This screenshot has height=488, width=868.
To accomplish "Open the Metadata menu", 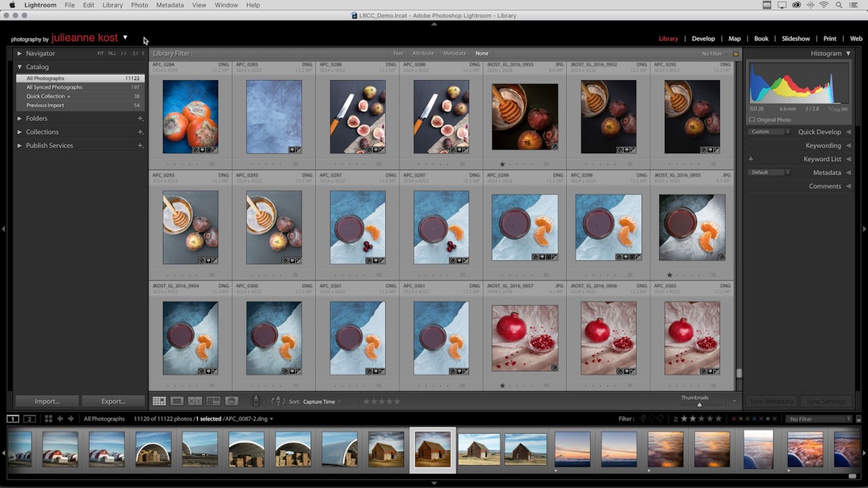I will tap(170, 5).
